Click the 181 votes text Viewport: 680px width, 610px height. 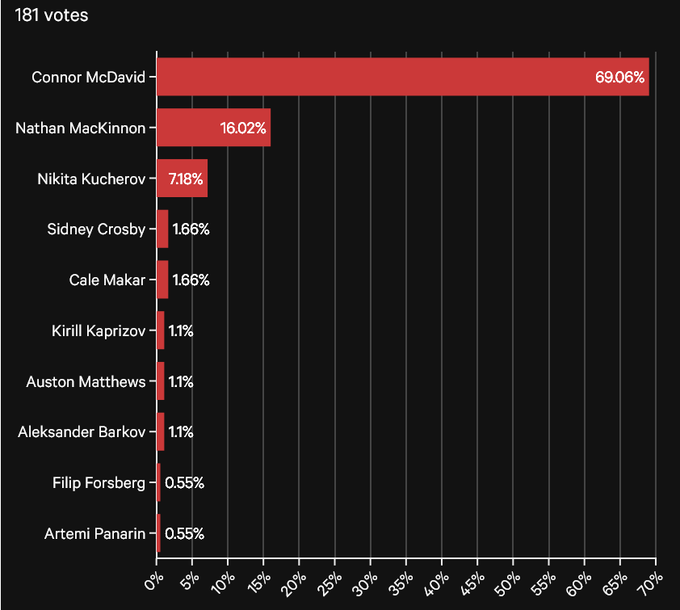(x=42, y=17)
